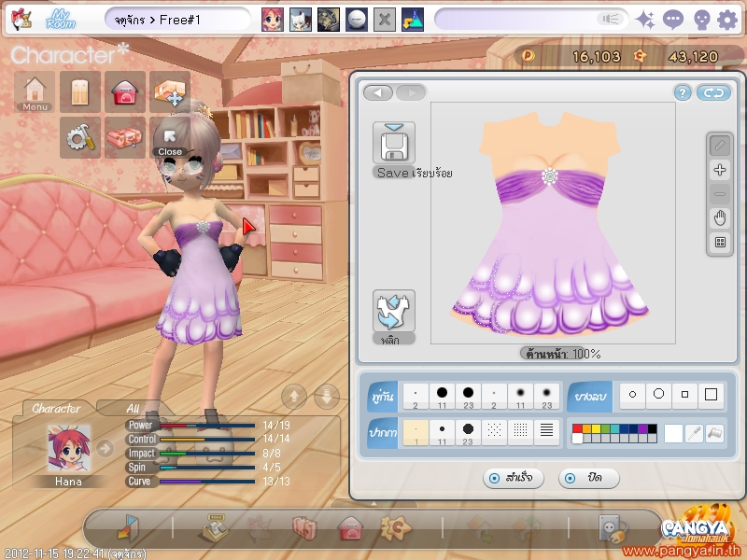This screenshot has width=747, height=560.
Task: Select the size 1 pen tip
Action: 416,433
